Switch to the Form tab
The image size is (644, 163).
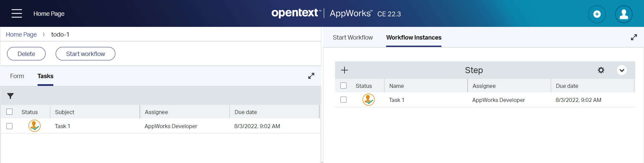coord(17,76)
